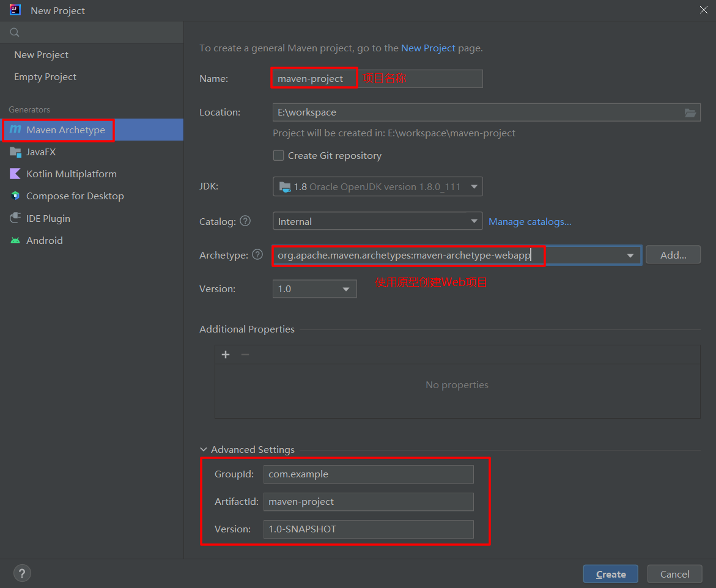Viewport: 716px width, 588px height.
Task: Click the JDK folder icon in JDK dropdown
Action: 285,186
